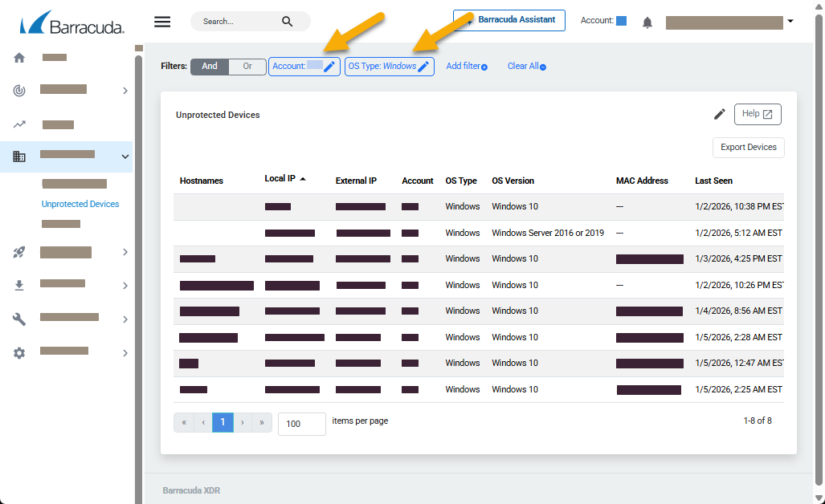Select the And filter toggle
The image size is (825, 504).
click(210, 67)
